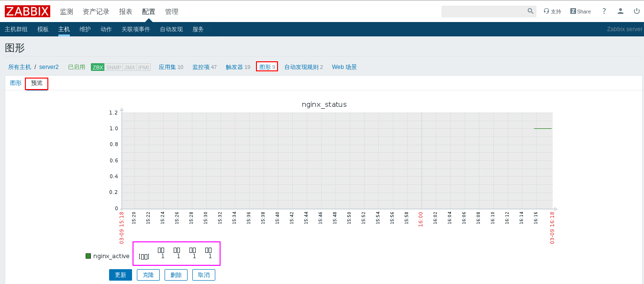644x284 pixels.
Task: Open the Share link
Action: click(580, 11)
